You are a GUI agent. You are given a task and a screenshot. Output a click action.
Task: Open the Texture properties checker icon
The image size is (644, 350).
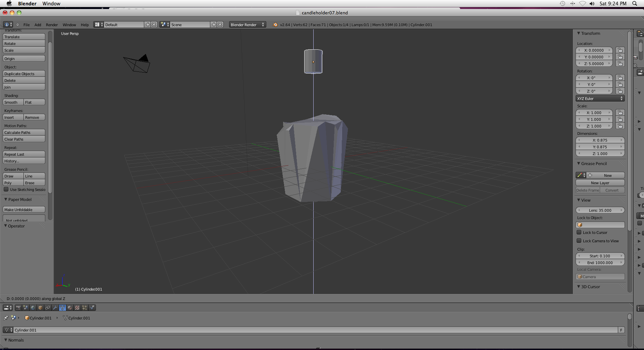[x=77, y=308]
